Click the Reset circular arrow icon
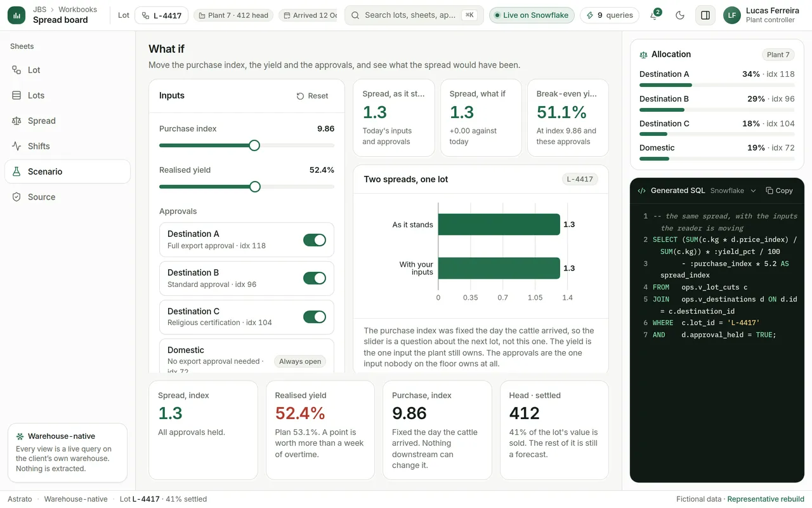812x508 pixels. (x=300, y=96)
